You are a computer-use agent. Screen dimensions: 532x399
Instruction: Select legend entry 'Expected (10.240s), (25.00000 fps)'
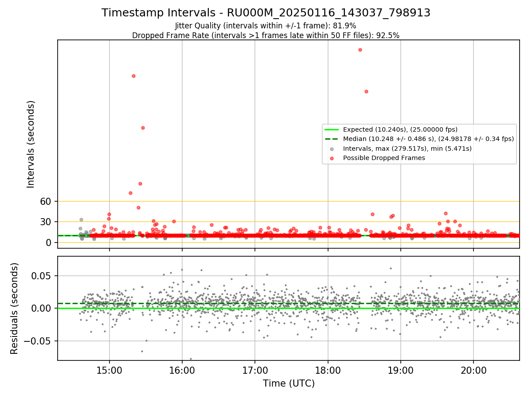pos(400,129)
